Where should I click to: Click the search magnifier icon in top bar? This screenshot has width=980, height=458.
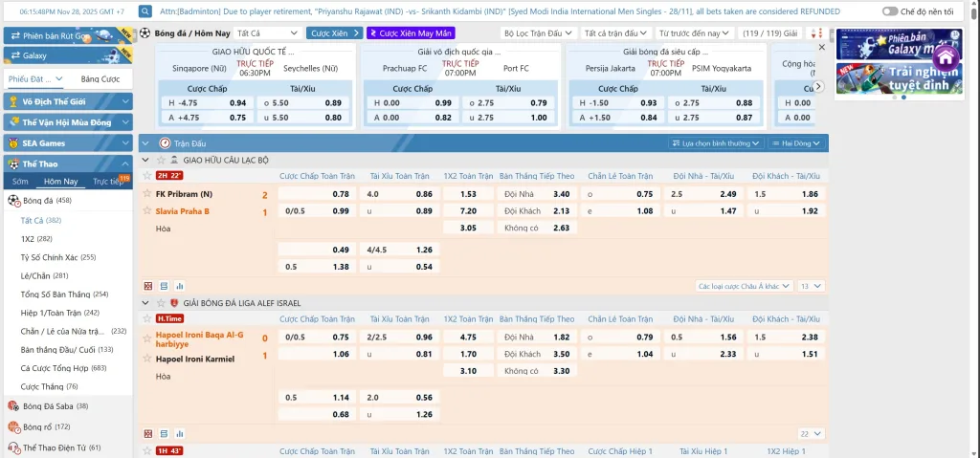pyautogui.click(x=145, y=11)
